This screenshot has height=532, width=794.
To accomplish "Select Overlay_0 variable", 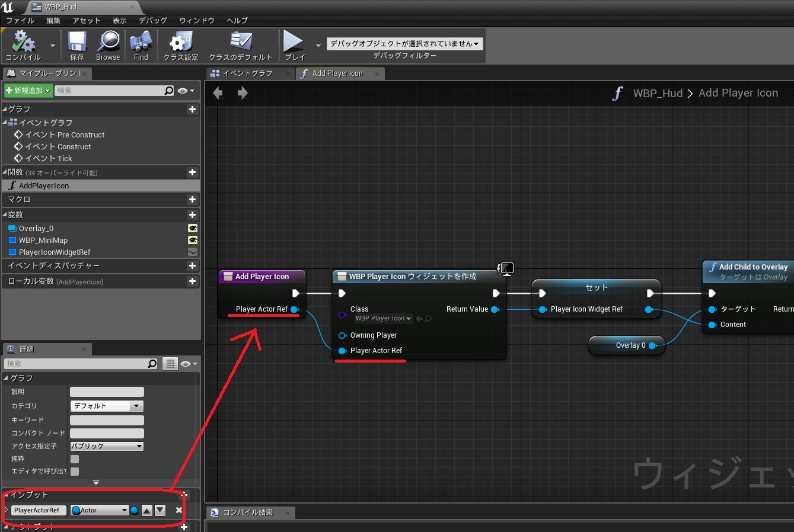I will [x=36, y=229].
